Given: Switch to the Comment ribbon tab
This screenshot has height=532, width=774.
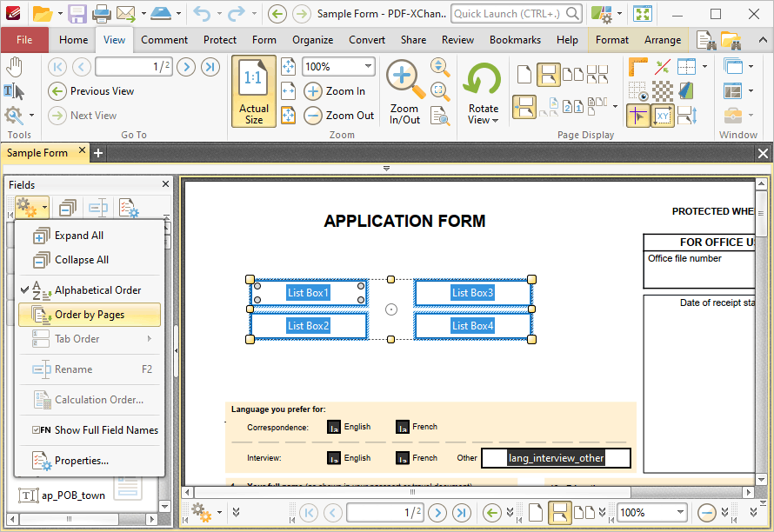Looking at the screenshot, I should (163, 40).
